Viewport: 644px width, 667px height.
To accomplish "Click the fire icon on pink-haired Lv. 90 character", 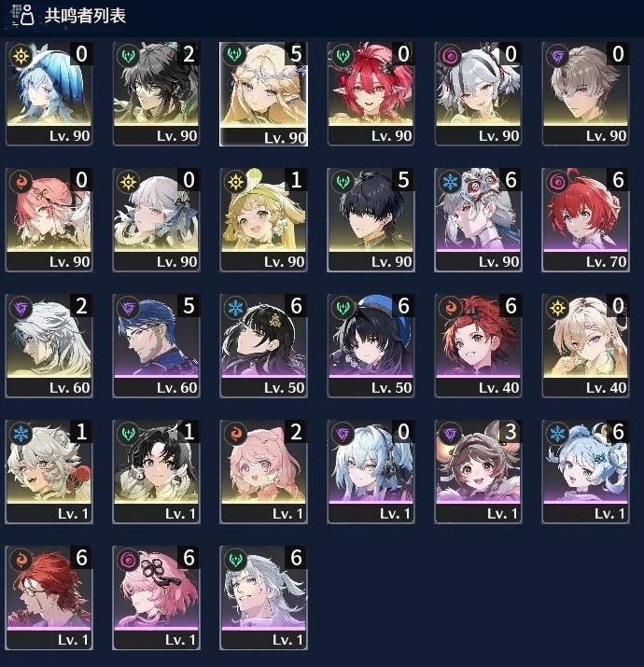I will click(21, 182).
